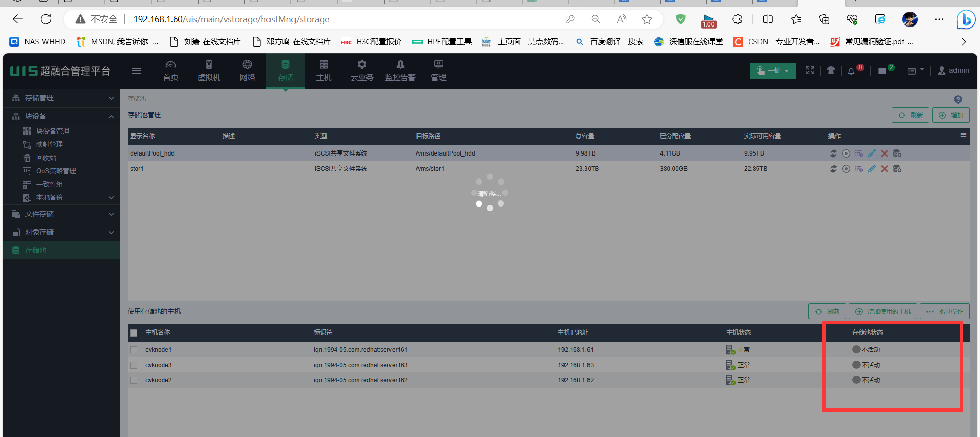The width and height of the screenshot is (980, 437).
Task: Click the edit pencil icon for defaultPool_hdd
Action: tap(872, 153)
